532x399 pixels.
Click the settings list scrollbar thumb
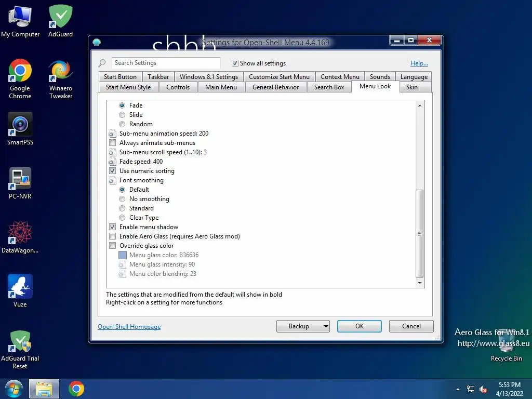pyautogui.click(x=420, y=234)
